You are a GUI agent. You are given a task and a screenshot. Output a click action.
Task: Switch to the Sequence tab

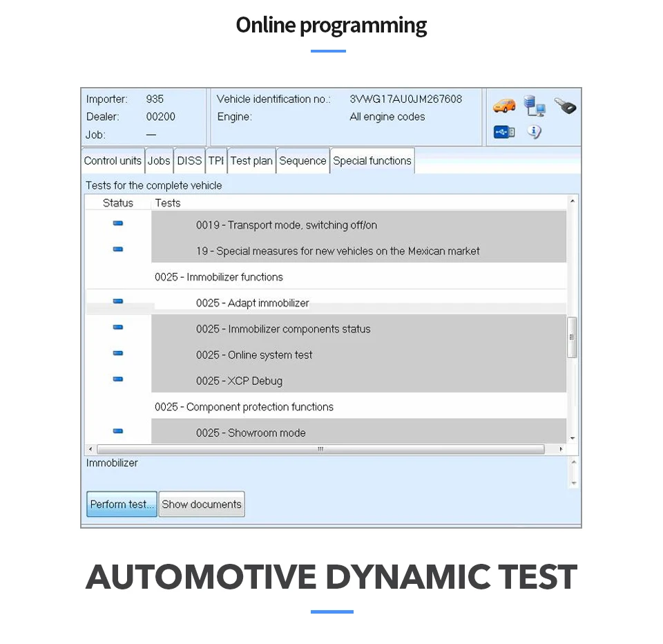coord(302,161)
